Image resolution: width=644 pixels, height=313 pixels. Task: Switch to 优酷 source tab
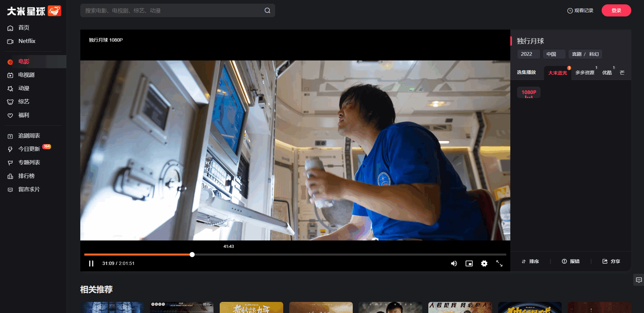coord(607,73)
